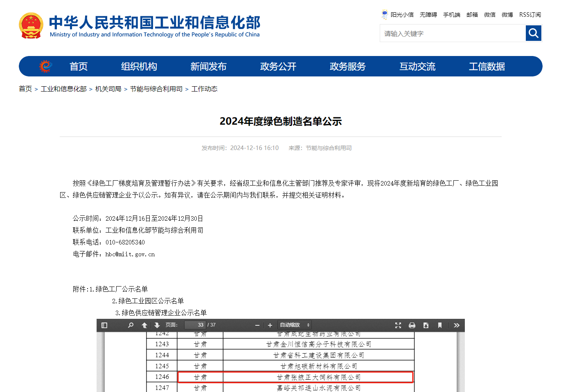570x392 pixels.
Task: Click PDF row 嘉峪关祁连山水泥有限公司
Action: point(319,388)
